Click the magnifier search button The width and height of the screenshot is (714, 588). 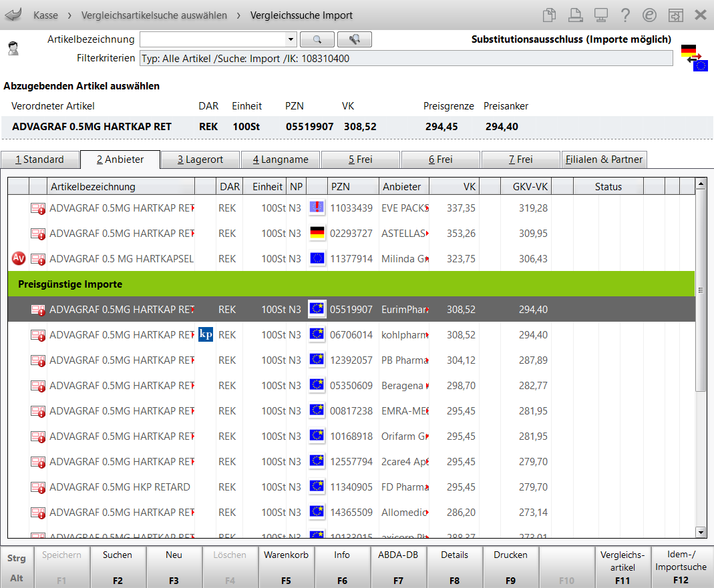[317, 39]
